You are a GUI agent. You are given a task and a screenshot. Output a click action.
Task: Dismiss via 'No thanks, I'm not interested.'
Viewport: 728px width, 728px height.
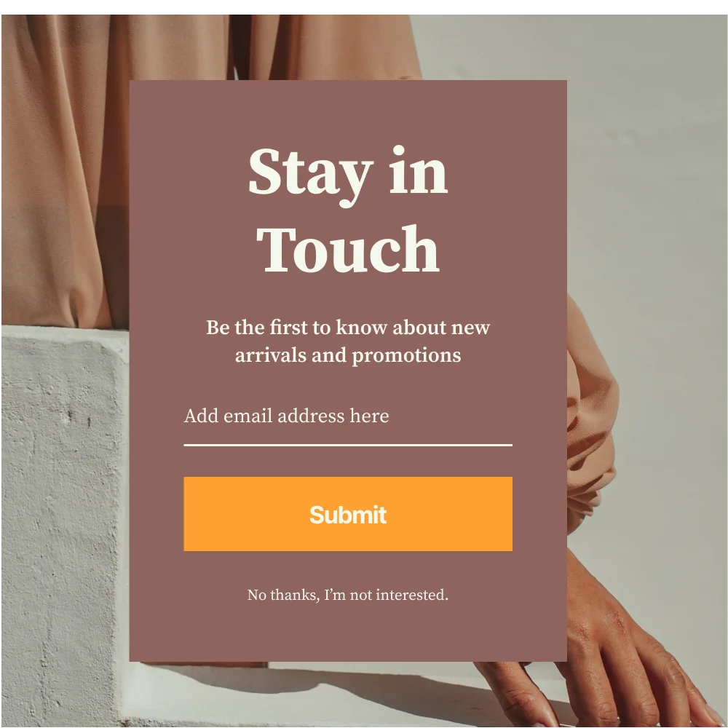[348, 595]
